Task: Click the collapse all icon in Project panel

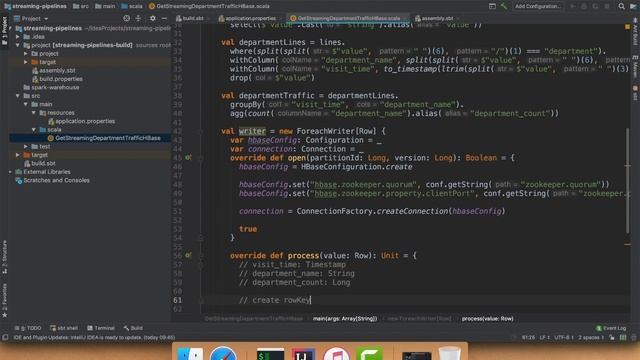Action: tap(138, 18)
